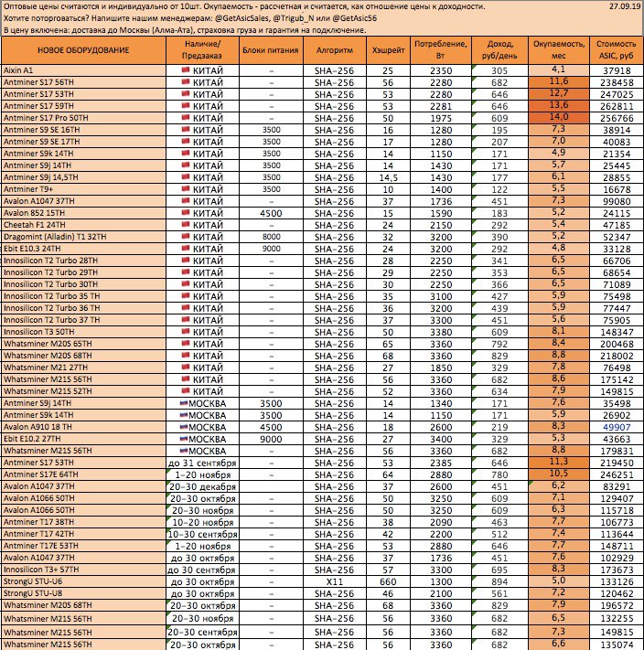644x650 pixels.
Task: Click the payback cell showing 4,1
Action: point(559,70)
